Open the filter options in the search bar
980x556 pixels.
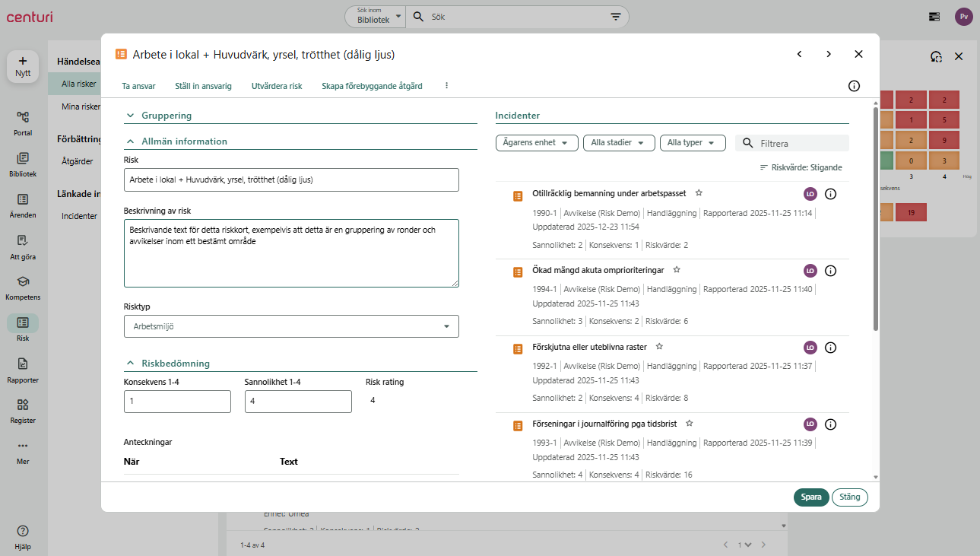click(616, 17)
